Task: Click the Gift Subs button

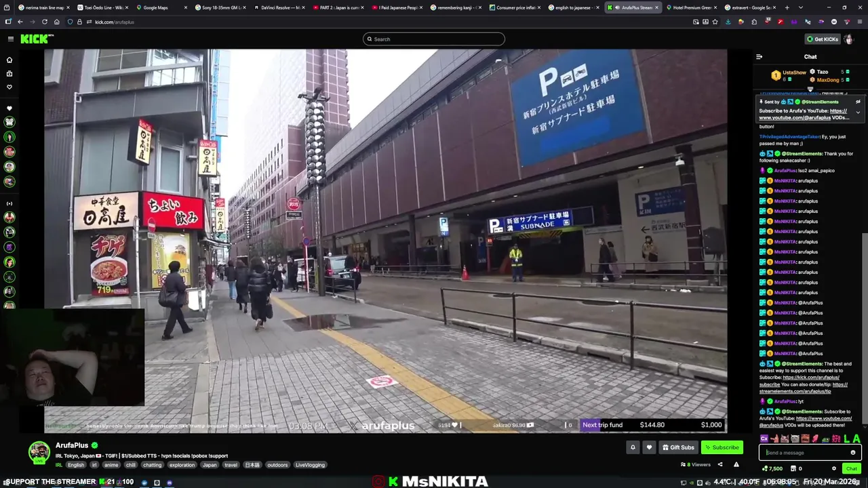Action: tap(678, 447)
